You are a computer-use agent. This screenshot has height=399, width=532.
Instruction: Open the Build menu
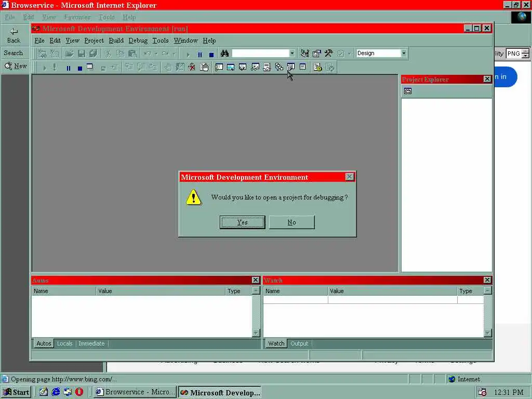[x=116, y=41]
